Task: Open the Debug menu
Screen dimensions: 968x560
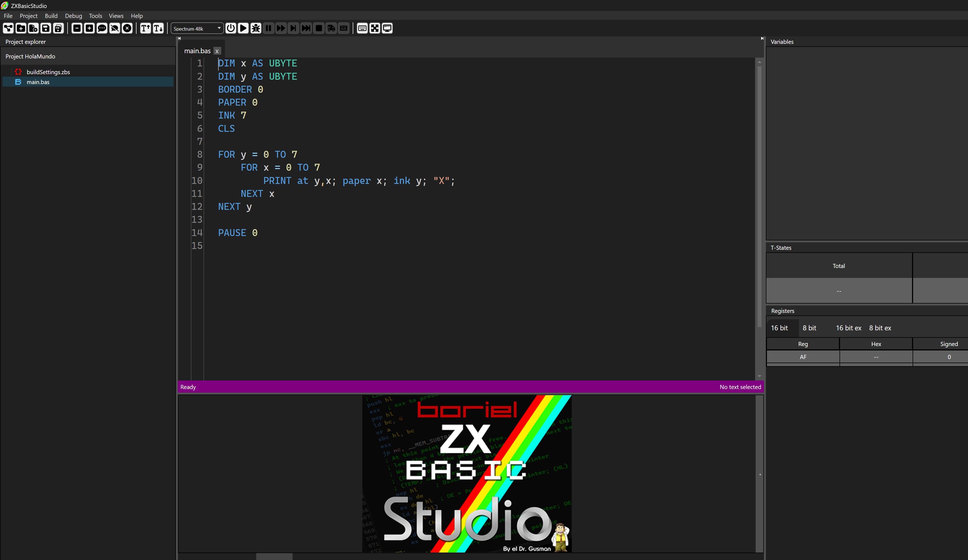Action: 73,16
